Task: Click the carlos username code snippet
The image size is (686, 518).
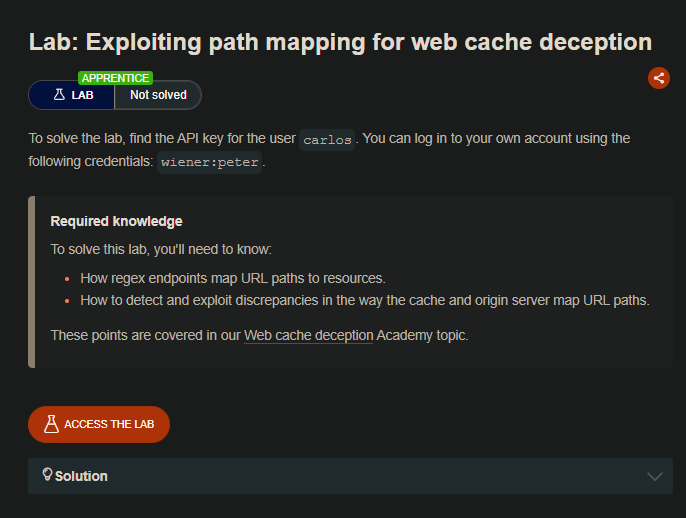Action: [327, 139]
